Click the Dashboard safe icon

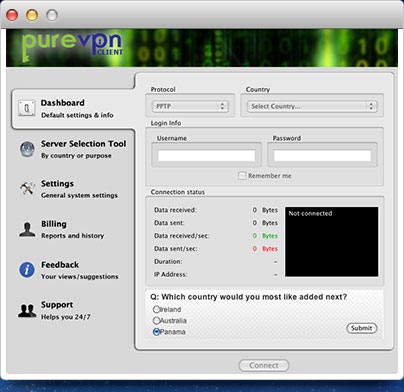tap(27, 108)
